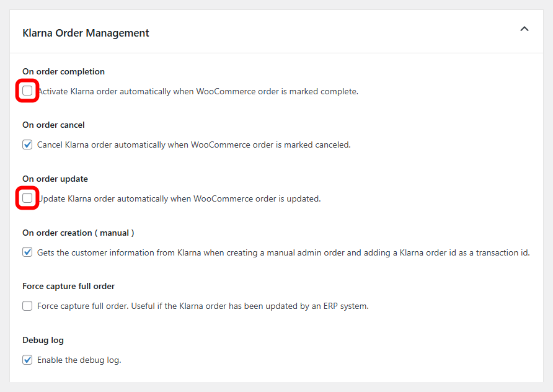Enable the Update Klarna order automatically checkbox
This screenshot has height=392, width=553.
(27, 198)
